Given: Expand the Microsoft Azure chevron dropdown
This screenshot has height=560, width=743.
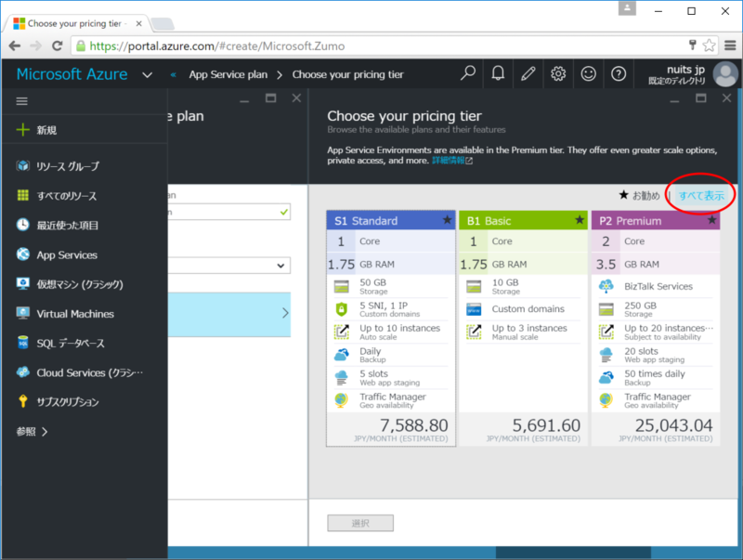Looking at the screenshot, I should [148, 75].
